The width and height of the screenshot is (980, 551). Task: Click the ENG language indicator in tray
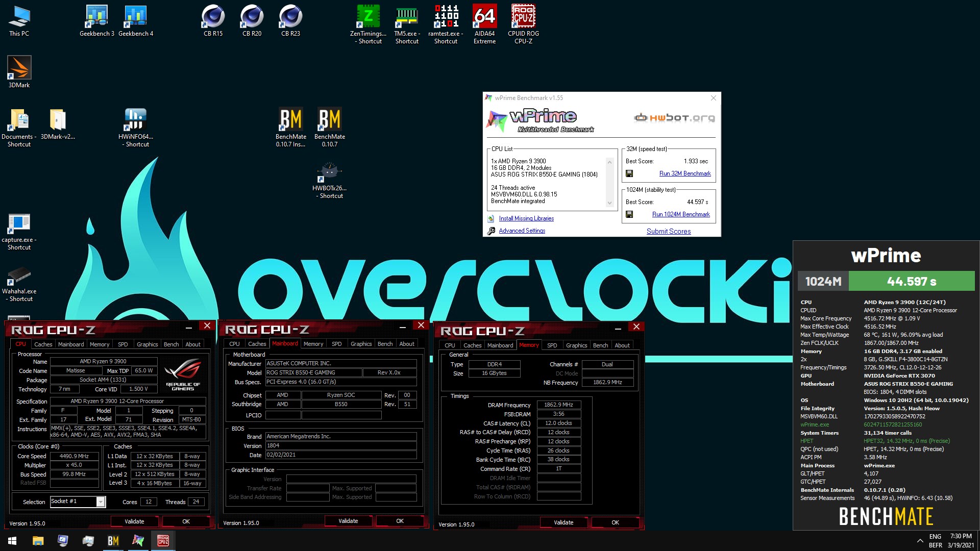935,537
